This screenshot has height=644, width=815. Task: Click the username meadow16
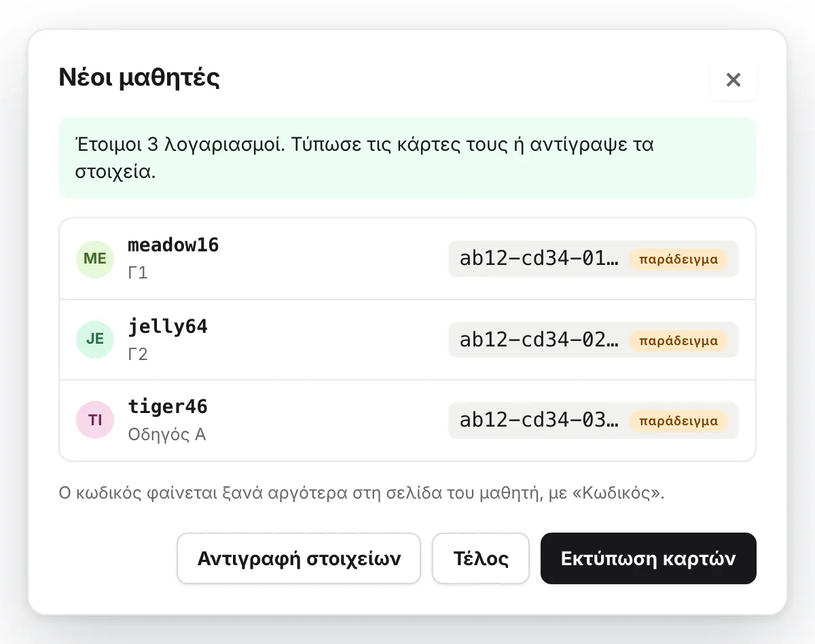coord(173,245)
